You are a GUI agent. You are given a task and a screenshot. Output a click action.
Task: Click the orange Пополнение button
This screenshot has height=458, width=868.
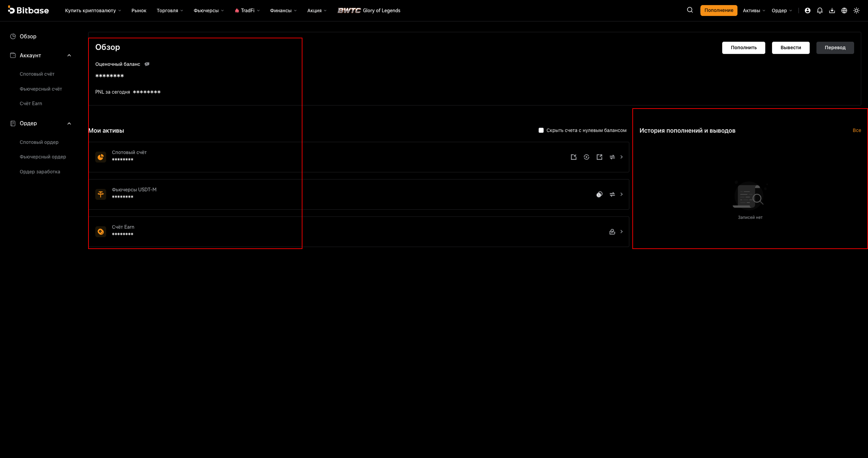click(x=719, y=10)
